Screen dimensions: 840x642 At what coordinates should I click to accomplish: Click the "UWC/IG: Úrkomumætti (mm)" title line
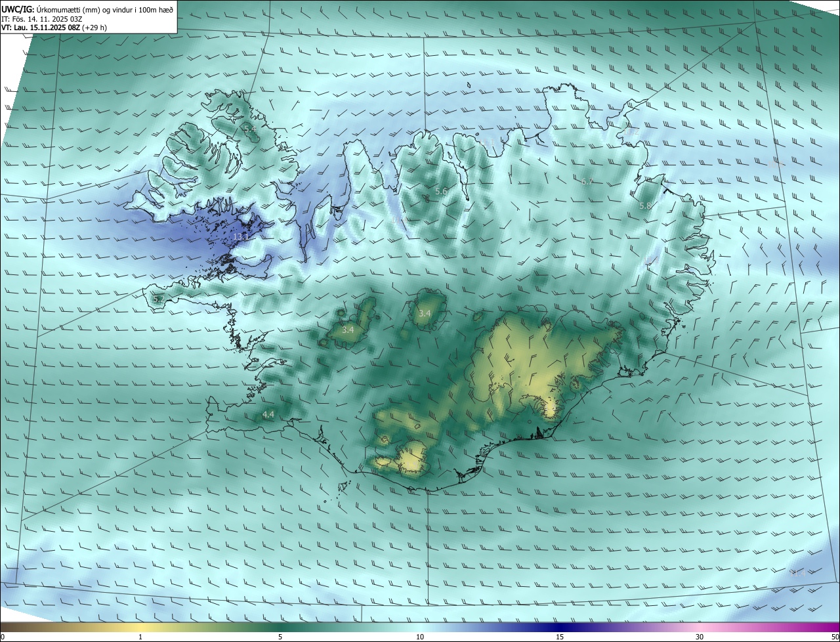click(87, 9)
